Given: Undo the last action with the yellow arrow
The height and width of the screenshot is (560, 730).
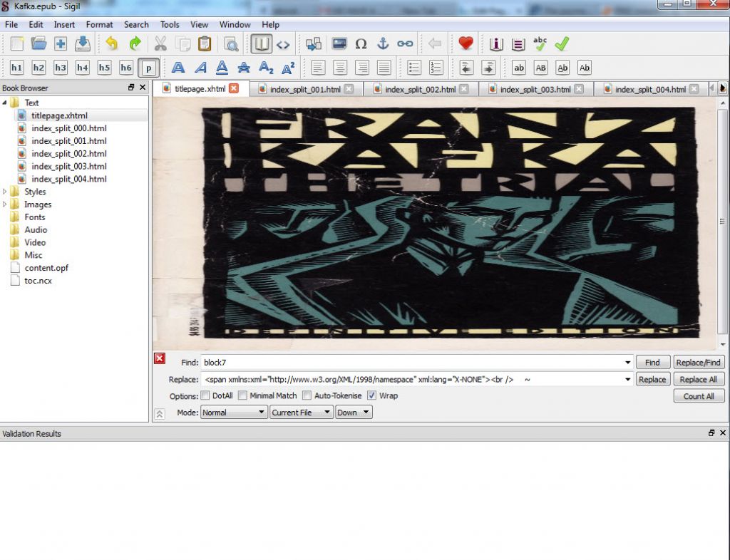Looking at the screenshot, I should coord(112,44).
